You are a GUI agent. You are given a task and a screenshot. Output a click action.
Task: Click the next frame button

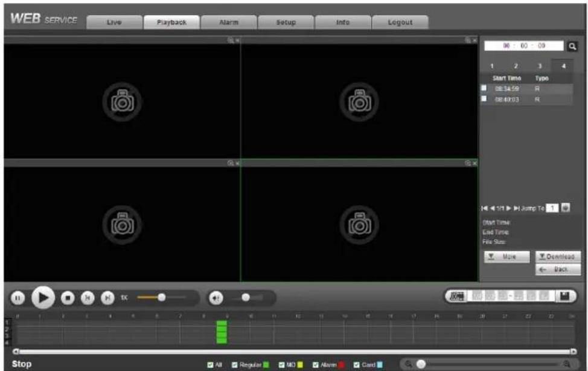click(107, 298)
